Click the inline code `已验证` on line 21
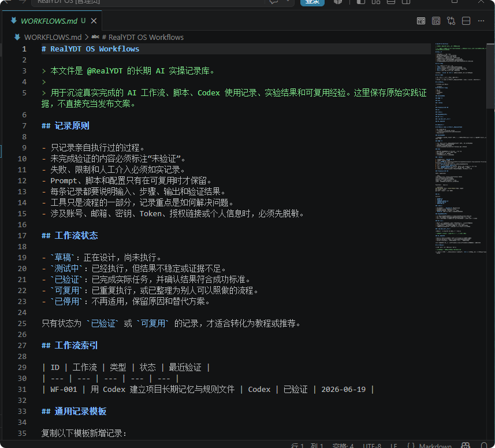495x448 pixels. pyautogui.click(x=66, y=280)
